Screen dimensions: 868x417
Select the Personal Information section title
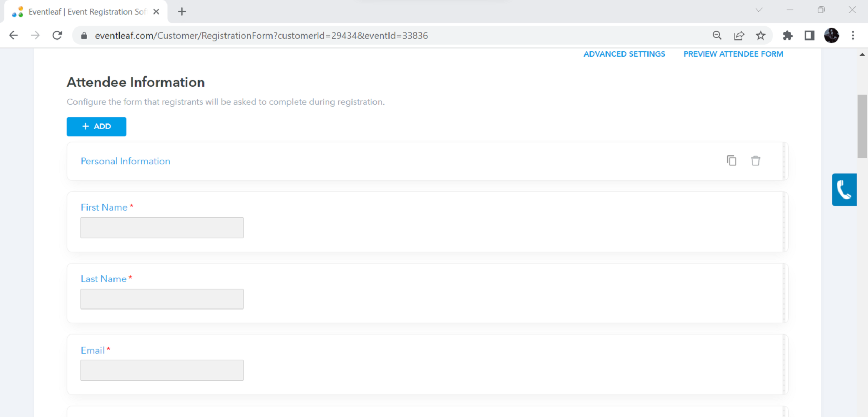click(x=126, y=161)
